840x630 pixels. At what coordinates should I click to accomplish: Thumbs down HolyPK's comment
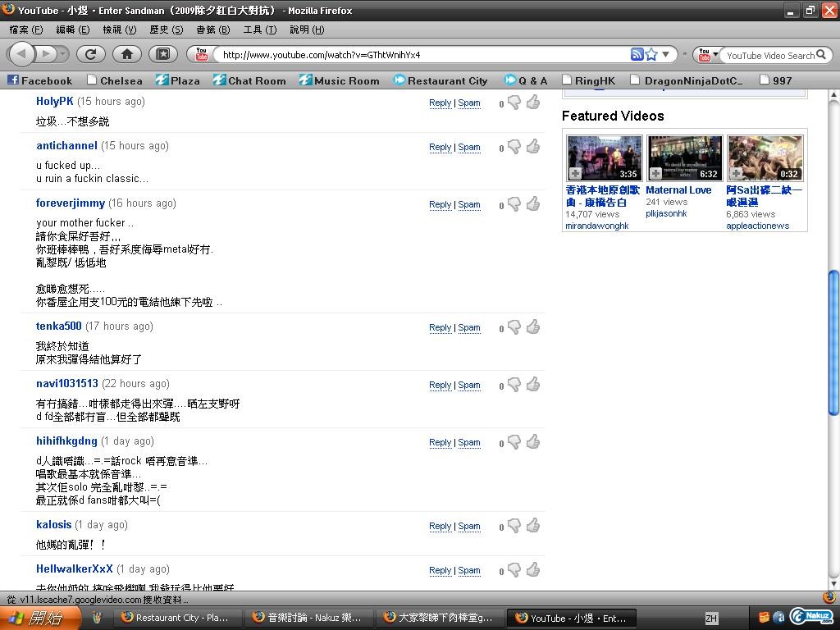[514, 103]
